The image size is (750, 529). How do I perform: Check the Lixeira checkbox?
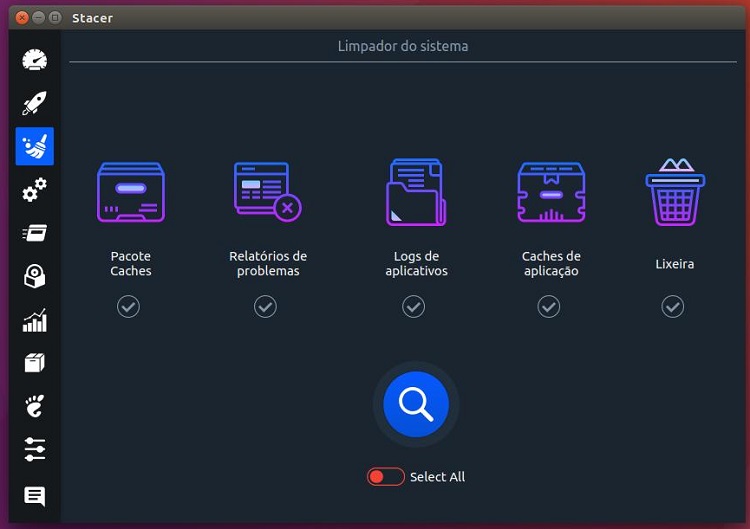[673, 307]
